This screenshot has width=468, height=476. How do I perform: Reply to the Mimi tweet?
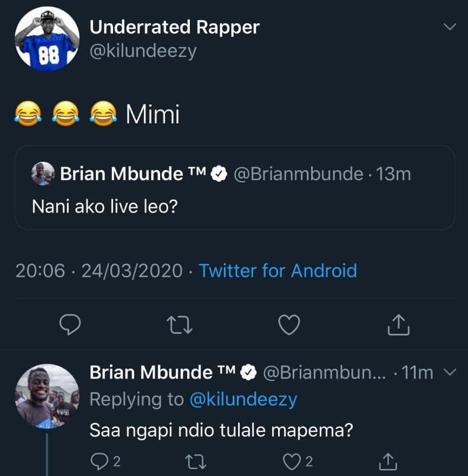click(x=70, y=324)
